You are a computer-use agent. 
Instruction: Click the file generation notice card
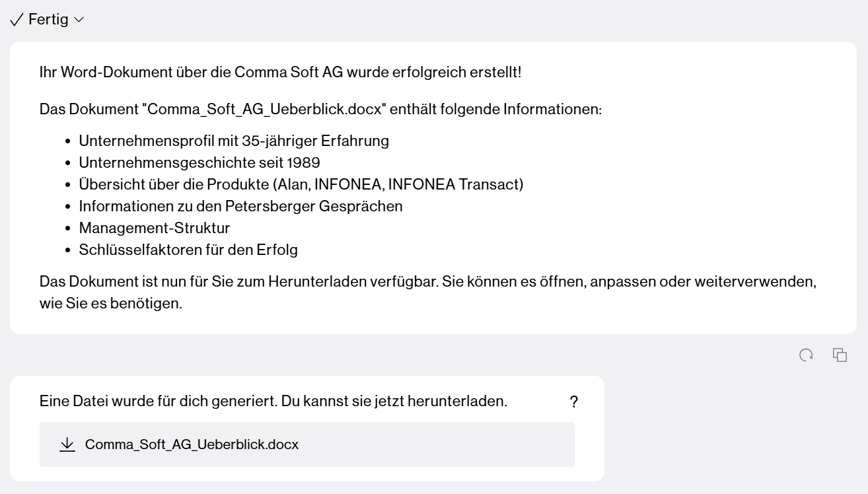tap(307, 429)
